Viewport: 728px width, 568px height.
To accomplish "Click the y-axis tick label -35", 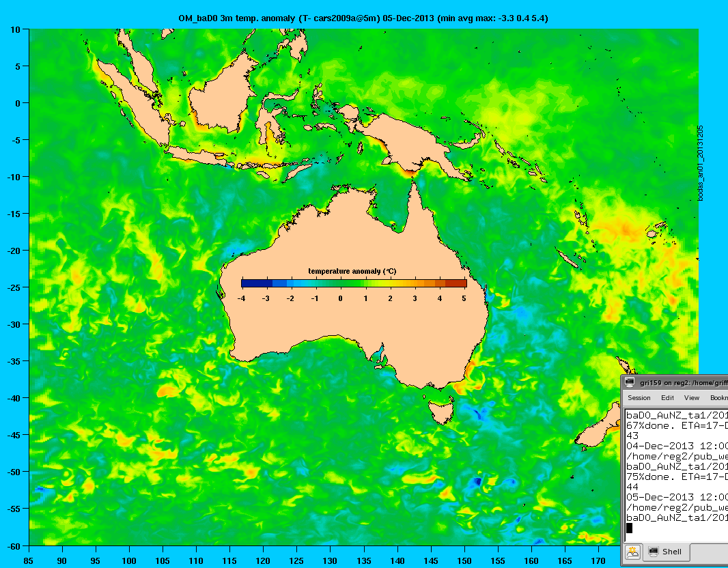I will coord(14,361).
